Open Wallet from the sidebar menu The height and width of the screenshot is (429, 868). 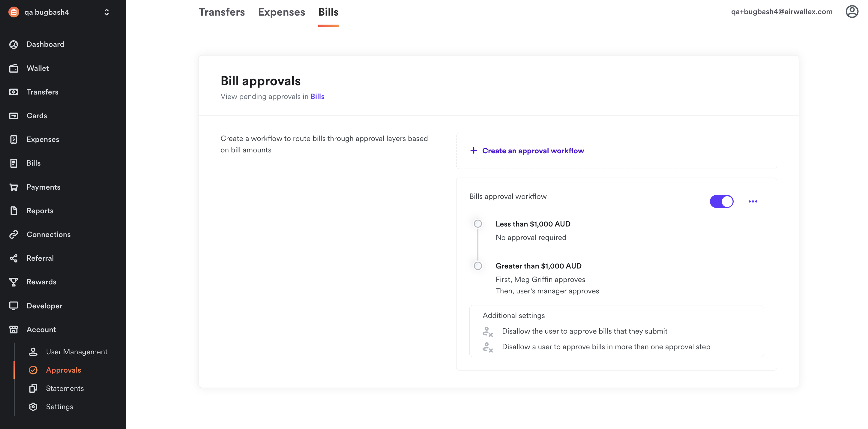click(38, 68)
